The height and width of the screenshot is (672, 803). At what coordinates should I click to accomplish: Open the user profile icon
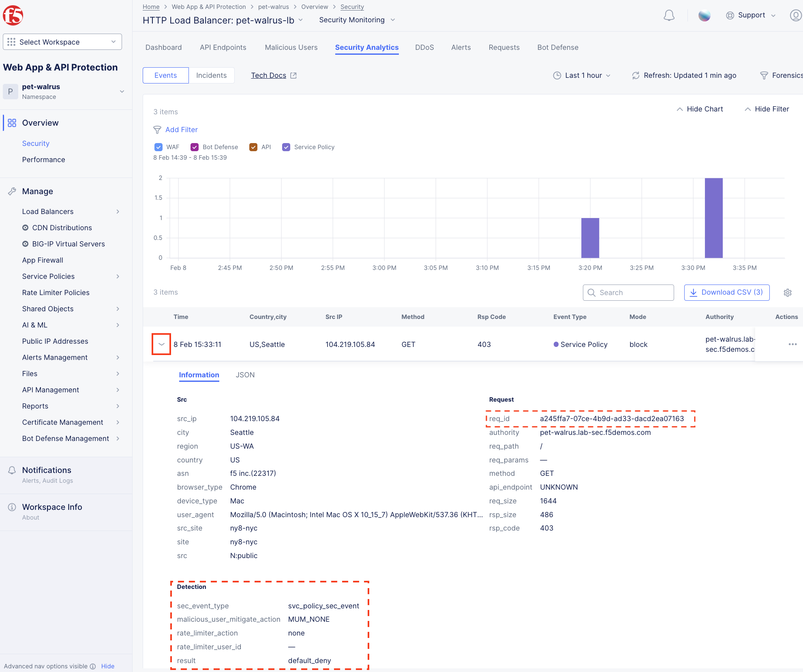796,15
